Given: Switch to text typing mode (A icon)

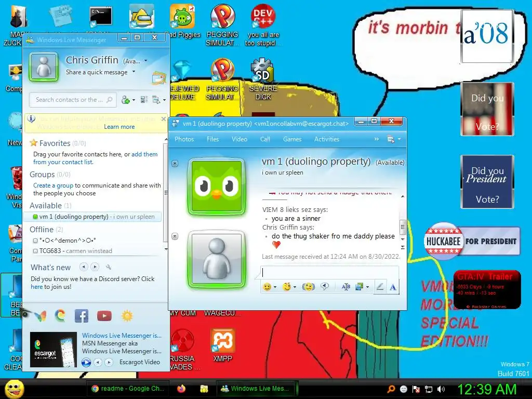Looking at the screenshot, I should click(393, 287).
